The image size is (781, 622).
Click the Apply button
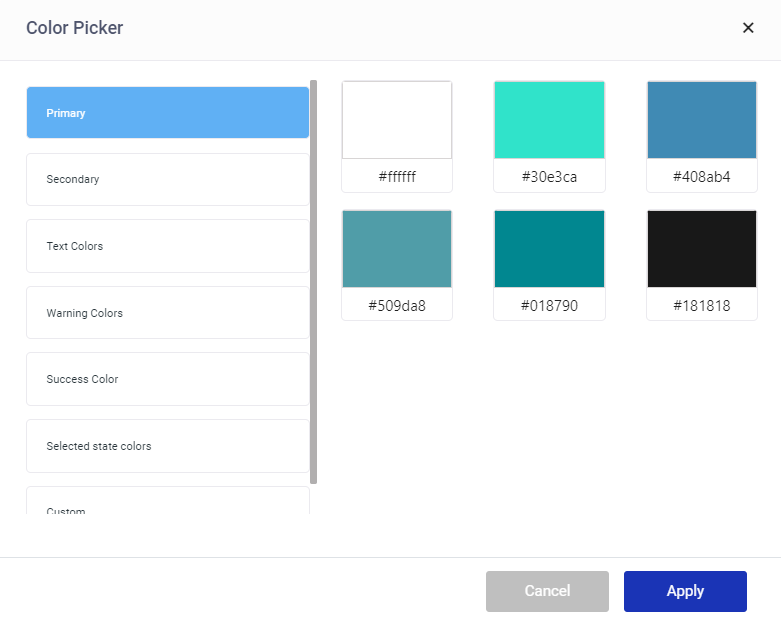[x=685, y=591]
